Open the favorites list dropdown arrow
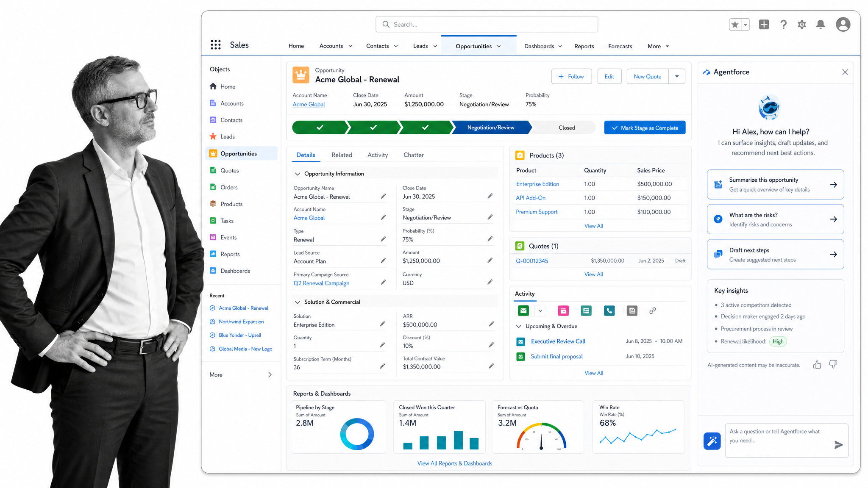This screenshot has height=488, width=868. [746, 25]
